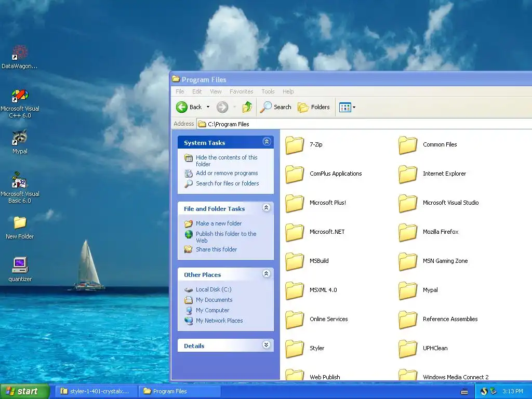This screenshot has height=399, width=532.
Task: Click the Forward arrow toolbar button
Action: pos(222,107)
